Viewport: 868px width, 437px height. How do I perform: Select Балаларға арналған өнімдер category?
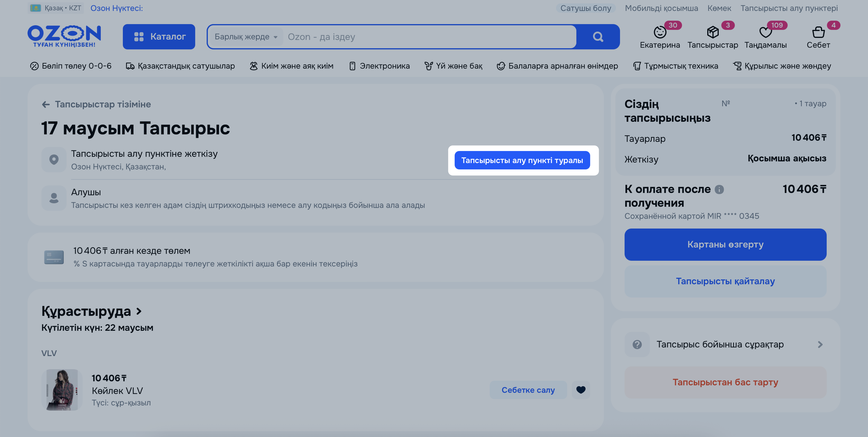click(x=557, y=66)
